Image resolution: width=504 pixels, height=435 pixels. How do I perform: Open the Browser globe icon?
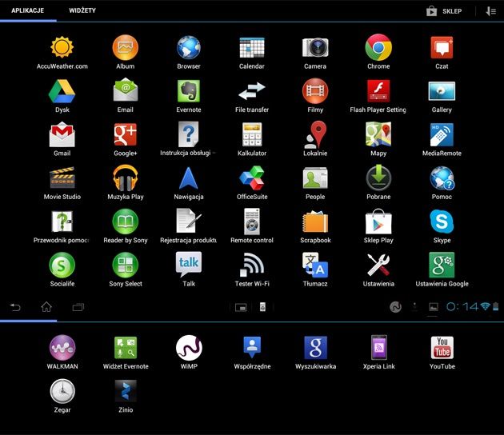(189, 47)
